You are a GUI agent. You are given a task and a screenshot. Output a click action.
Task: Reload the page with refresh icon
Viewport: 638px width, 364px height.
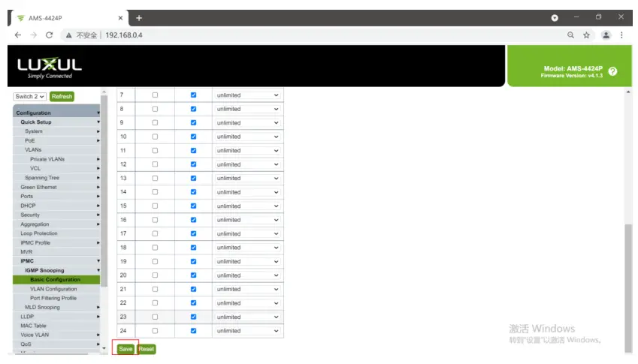click(50, 35)
